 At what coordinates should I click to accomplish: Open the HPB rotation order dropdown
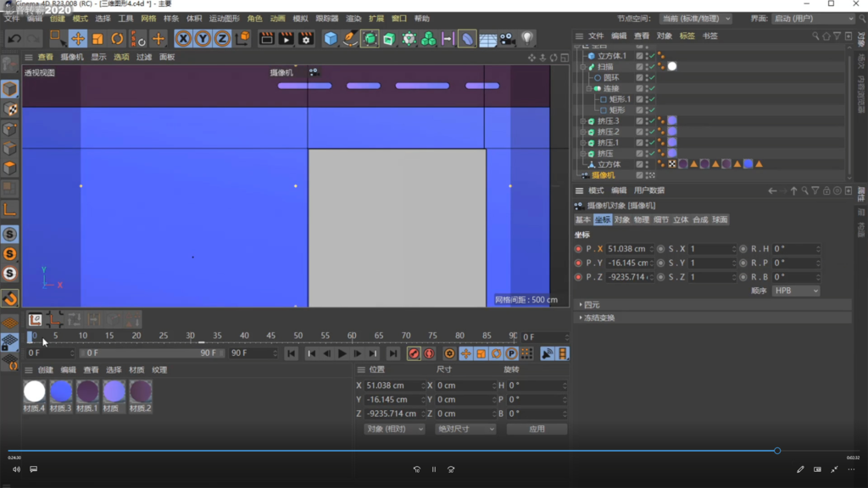(x=796, y=291)
